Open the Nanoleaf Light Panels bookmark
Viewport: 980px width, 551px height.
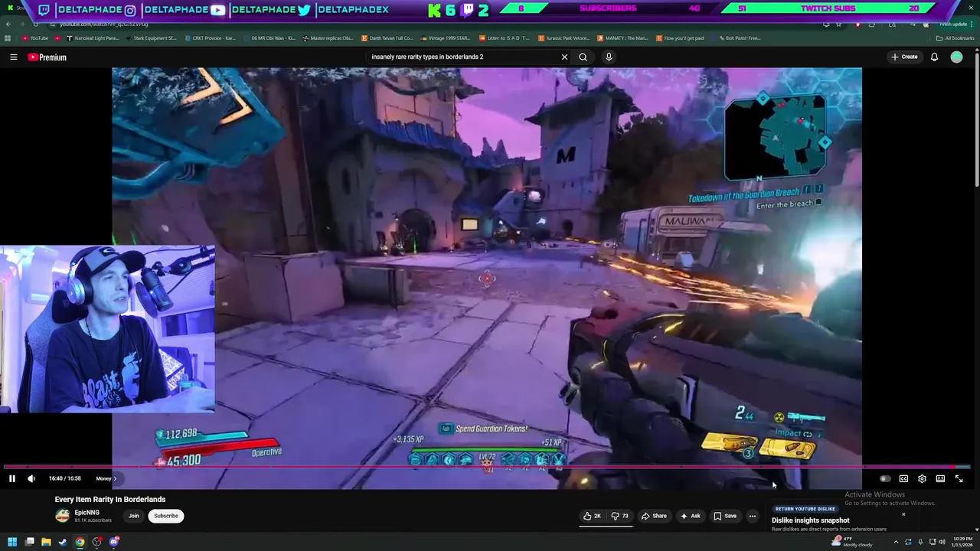pyautogui.click(x=93, y=38)
